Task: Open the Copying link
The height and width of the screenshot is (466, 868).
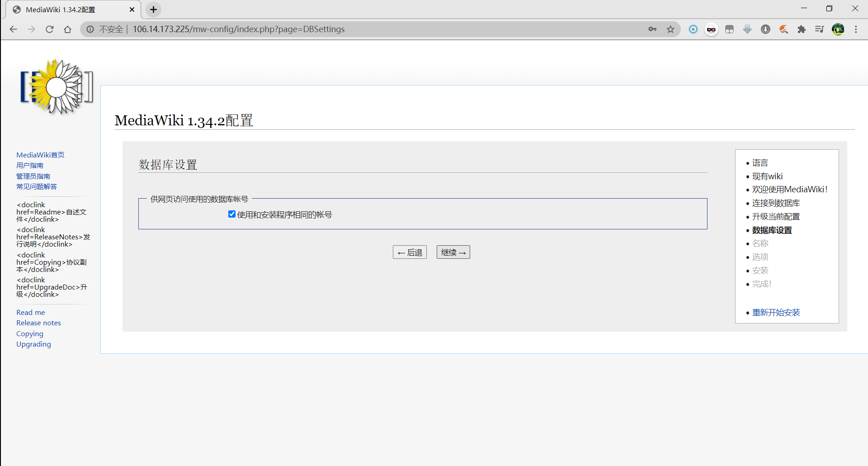Action: point(30,333)
